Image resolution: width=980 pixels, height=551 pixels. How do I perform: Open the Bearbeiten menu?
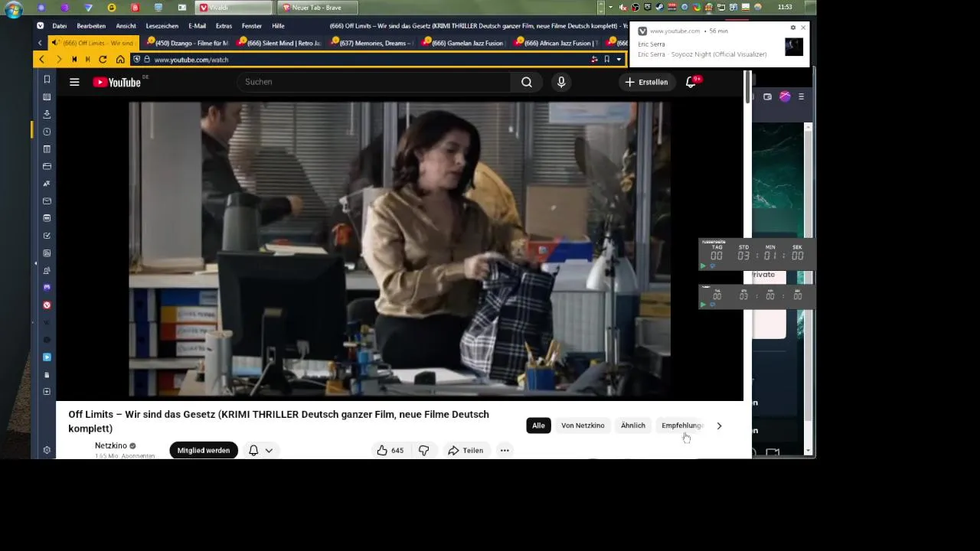[x=91, y=26]
